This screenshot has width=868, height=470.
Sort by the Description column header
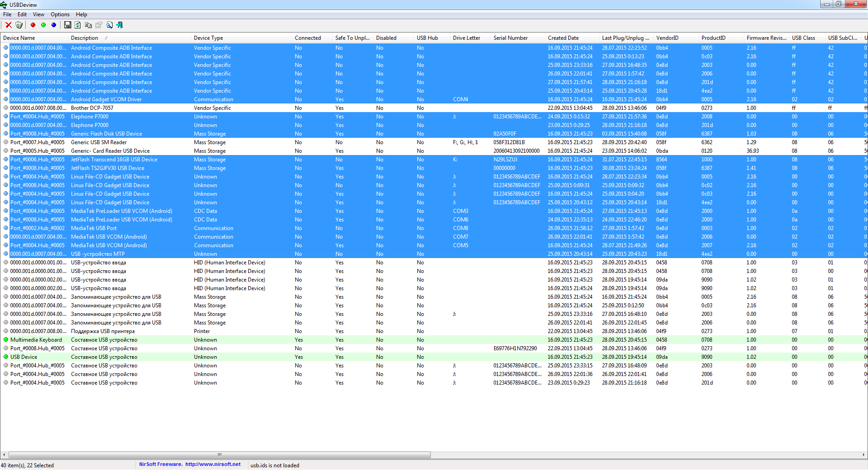point(85,38)
